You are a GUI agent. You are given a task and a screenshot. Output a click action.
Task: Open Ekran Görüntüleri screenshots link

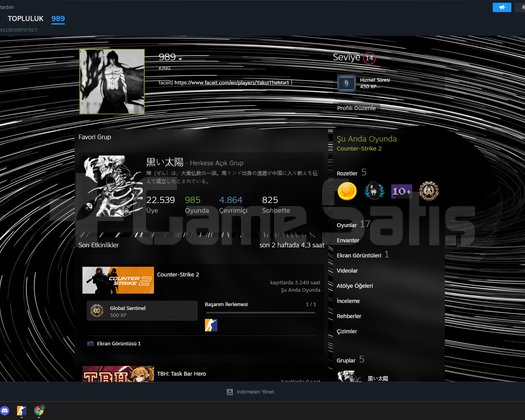(359, 255)
